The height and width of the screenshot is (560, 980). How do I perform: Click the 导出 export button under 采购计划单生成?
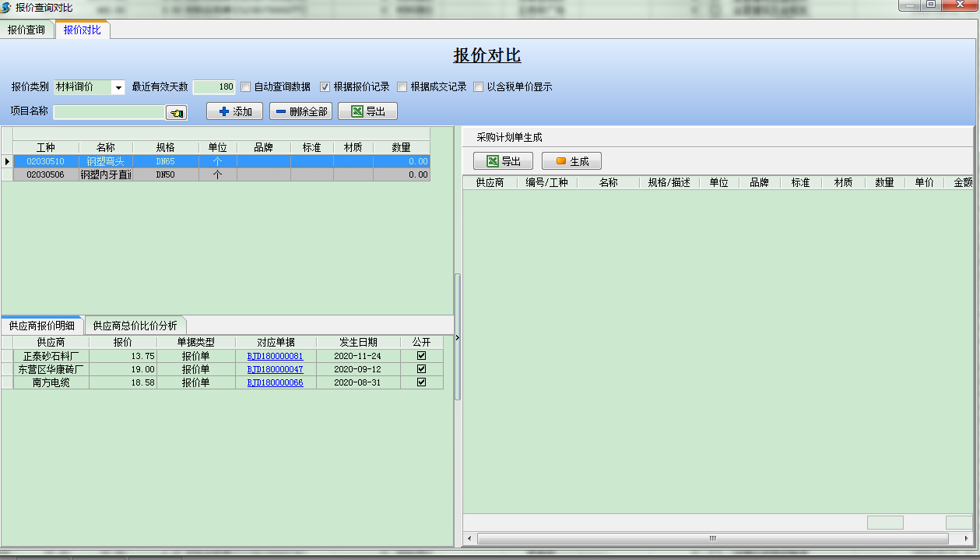[x=503, y=161]
